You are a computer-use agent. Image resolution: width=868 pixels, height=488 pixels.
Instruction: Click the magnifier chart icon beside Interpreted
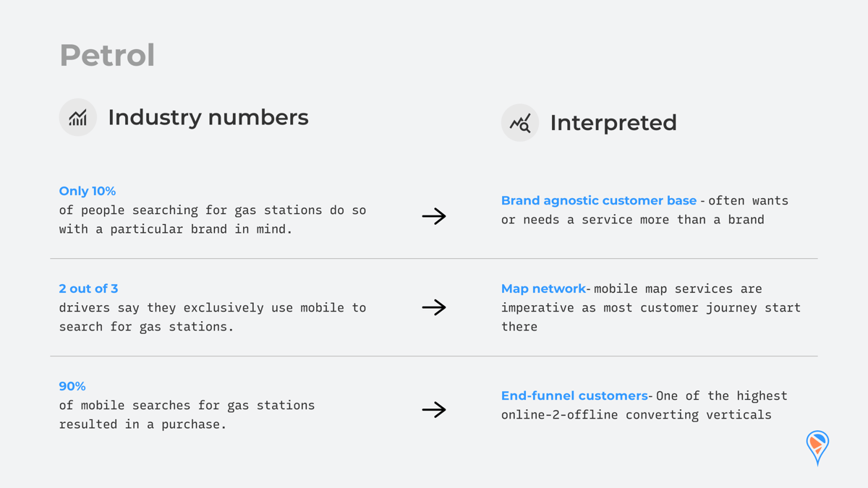(520, 123)
